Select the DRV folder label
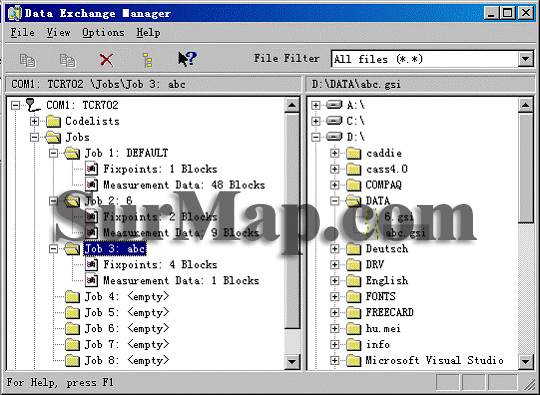This screenshot has width=540, height=395. click(375, 264)
